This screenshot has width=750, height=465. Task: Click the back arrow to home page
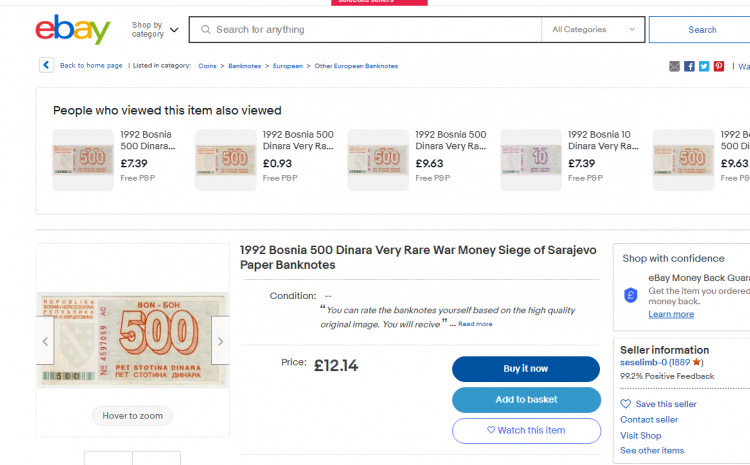pos(46,65)
